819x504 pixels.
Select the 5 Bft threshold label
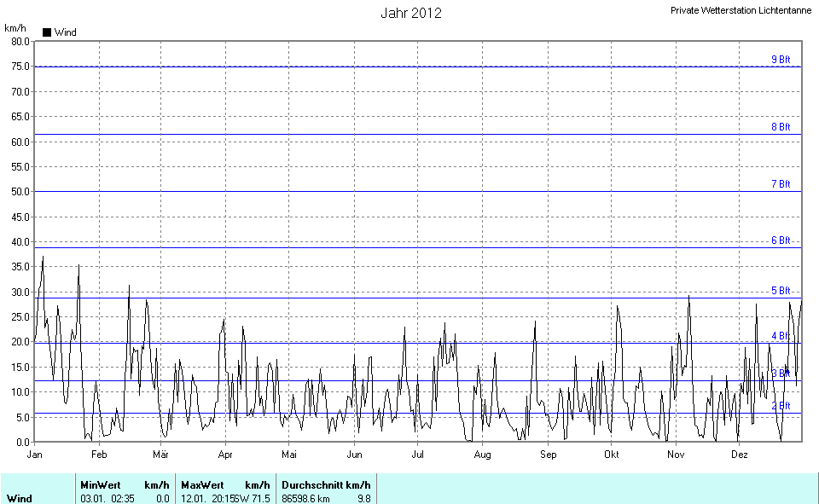pos(781,291)
